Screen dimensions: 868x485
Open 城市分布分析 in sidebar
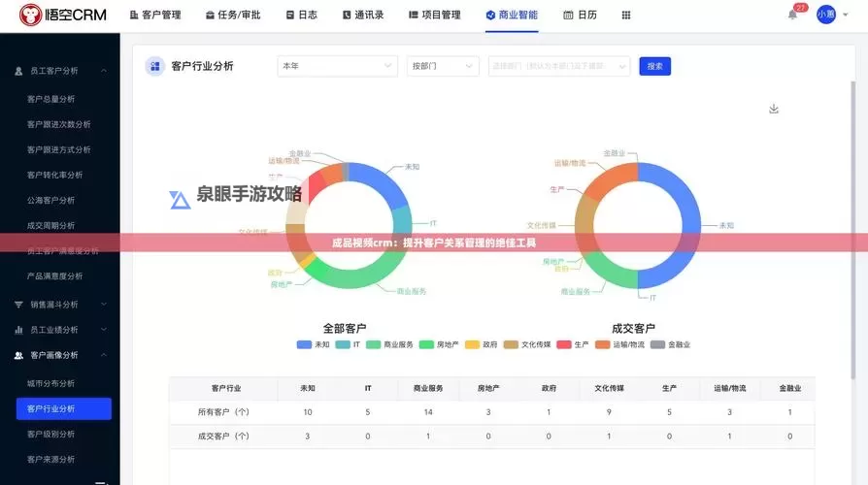point(50,383)
